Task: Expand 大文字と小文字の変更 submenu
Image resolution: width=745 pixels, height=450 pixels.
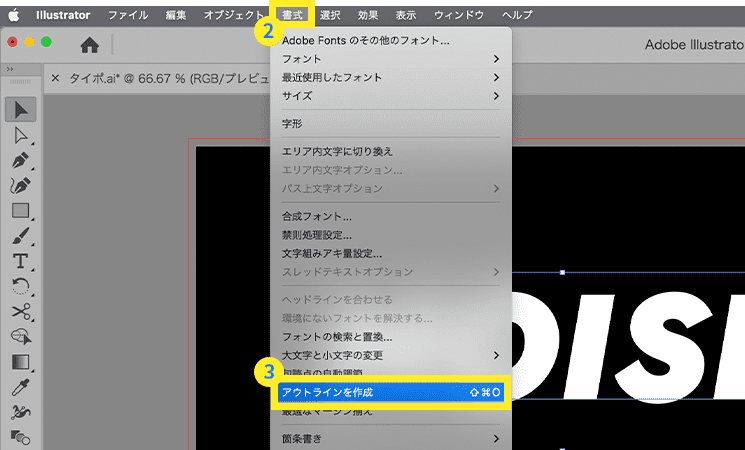Action: [x=391, y=355]
